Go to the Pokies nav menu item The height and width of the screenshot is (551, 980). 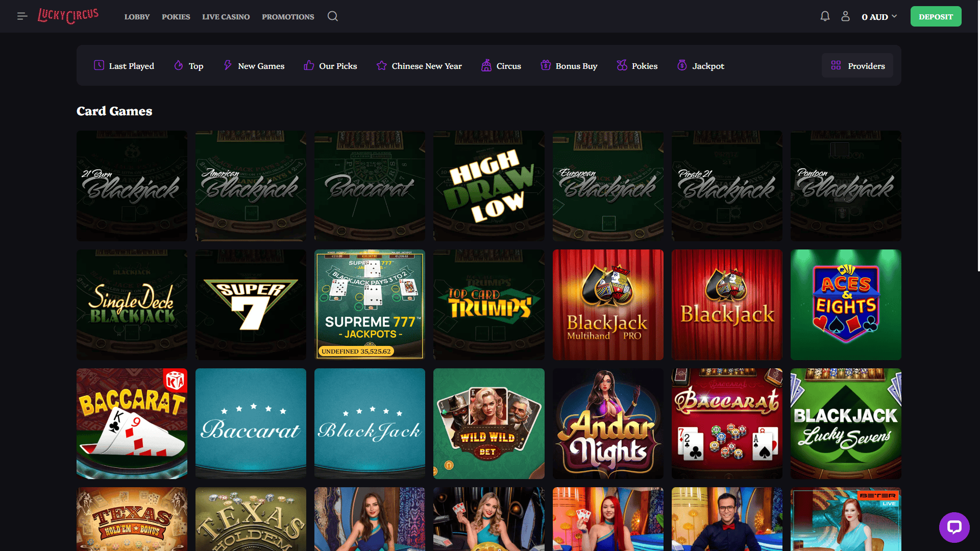(x=176, y=17)
